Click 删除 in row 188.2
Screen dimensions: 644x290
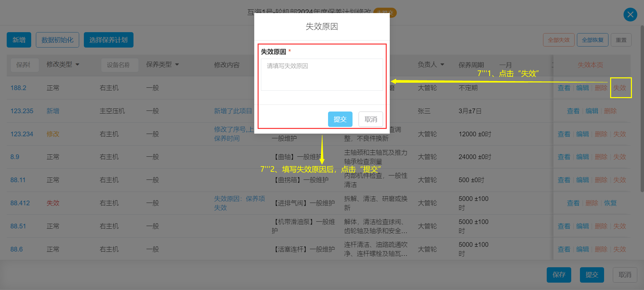click(x=601, y=88)
